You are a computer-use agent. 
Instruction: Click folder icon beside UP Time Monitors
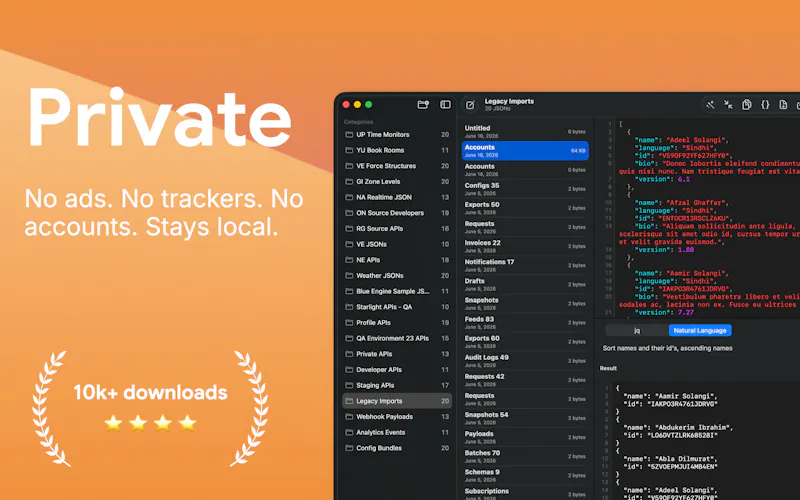[x=349, y=135]
